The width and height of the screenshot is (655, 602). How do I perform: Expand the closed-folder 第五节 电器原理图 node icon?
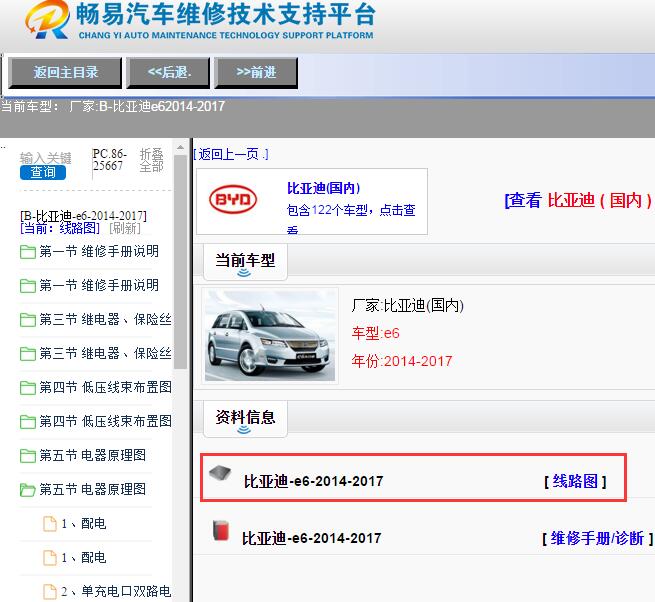(28, 455)
